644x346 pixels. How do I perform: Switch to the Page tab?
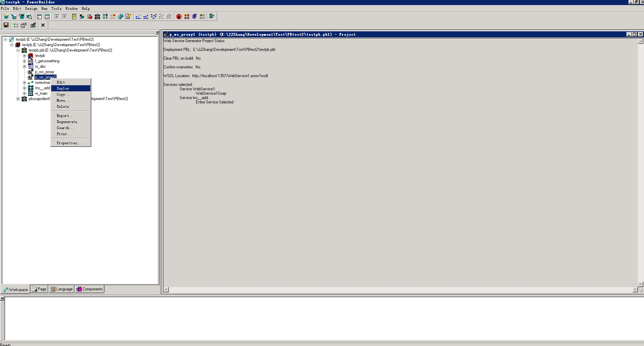coord(39,289)
